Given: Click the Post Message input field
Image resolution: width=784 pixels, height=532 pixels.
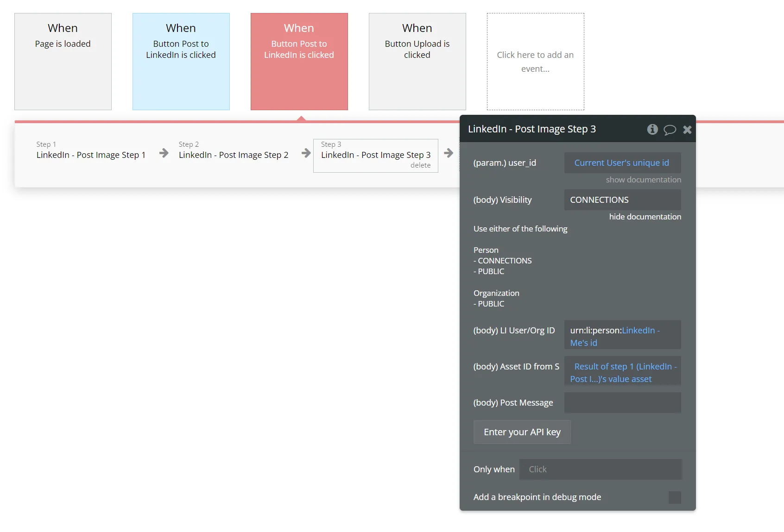Looking at the screenshot, I should pos(622,403).
